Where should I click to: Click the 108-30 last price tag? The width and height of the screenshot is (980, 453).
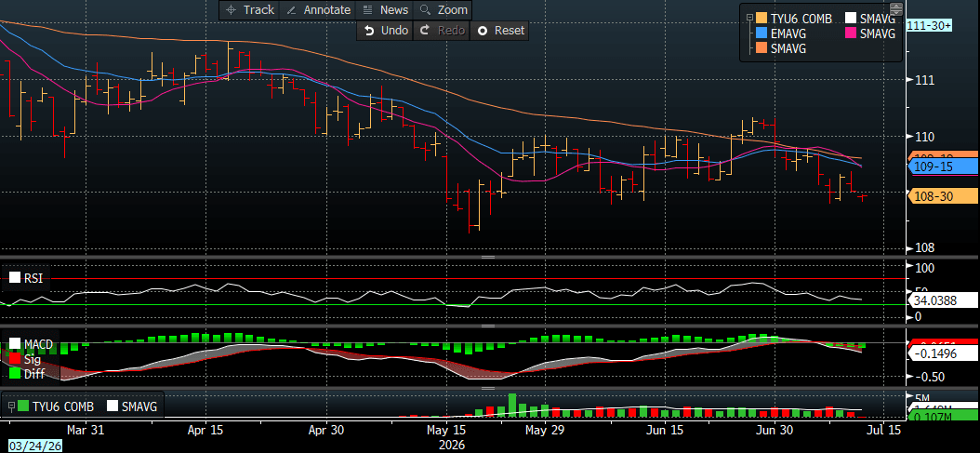point(942,196)
